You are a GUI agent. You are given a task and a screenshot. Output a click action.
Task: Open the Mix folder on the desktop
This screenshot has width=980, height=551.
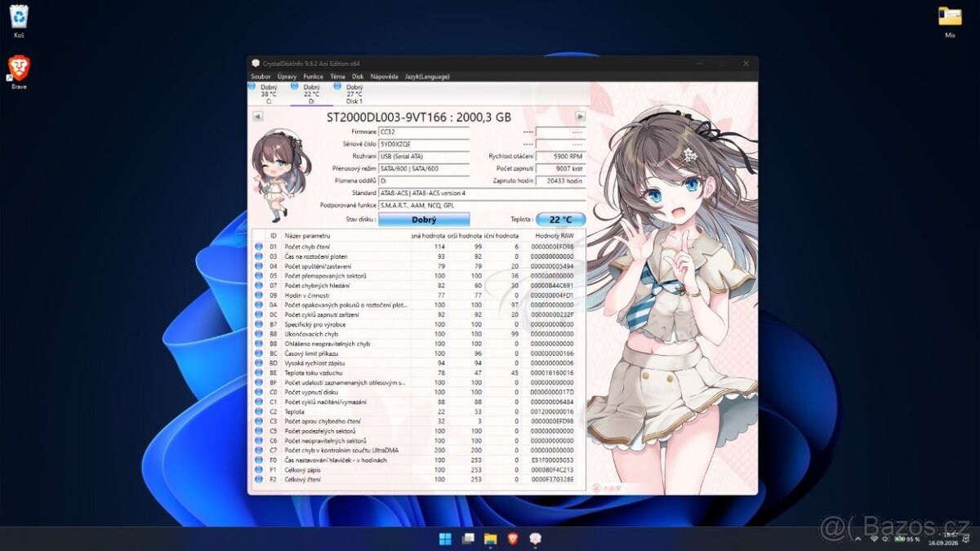(x=950, y=22)
